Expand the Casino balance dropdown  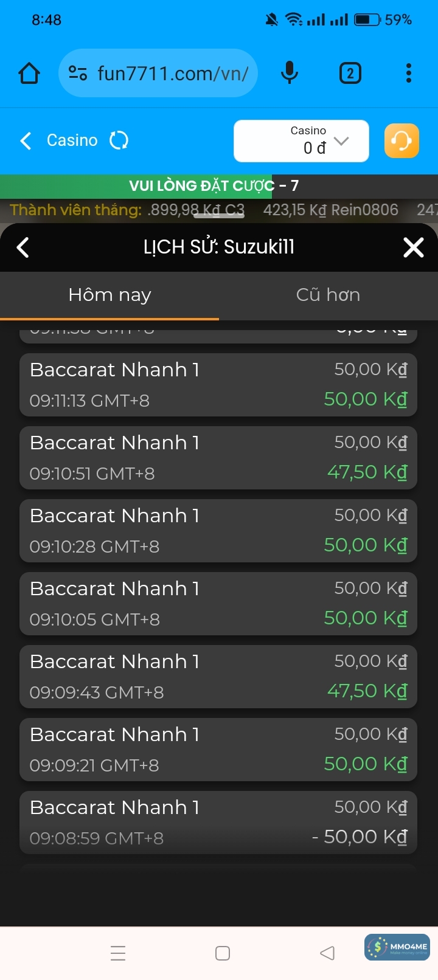(x=341, y=141)
